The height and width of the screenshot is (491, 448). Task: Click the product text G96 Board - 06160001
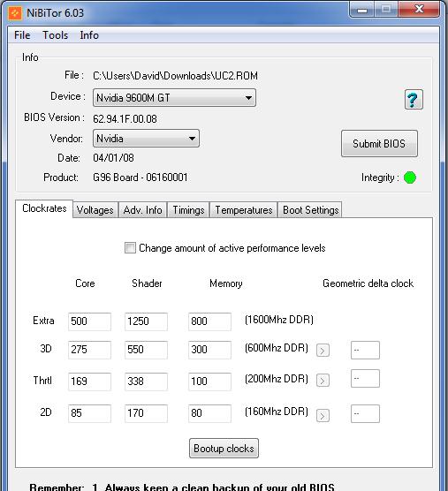[140, 178]
